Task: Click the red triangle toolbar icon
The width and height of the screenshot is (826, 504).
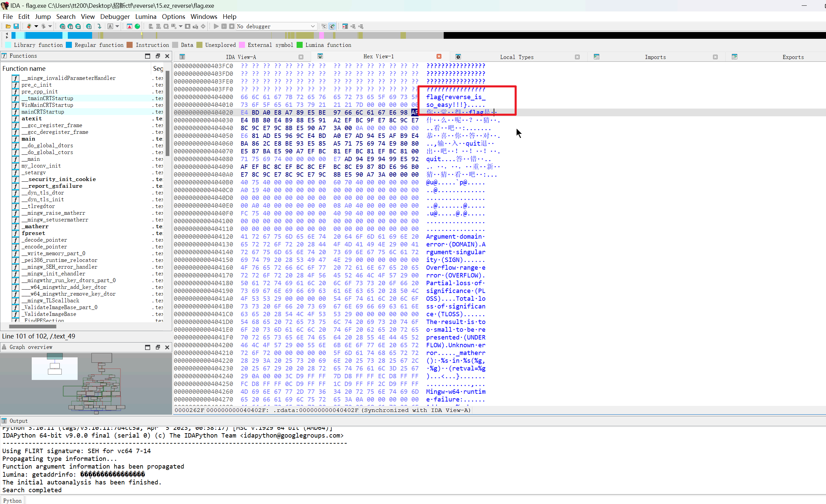Action: [130, 26]
